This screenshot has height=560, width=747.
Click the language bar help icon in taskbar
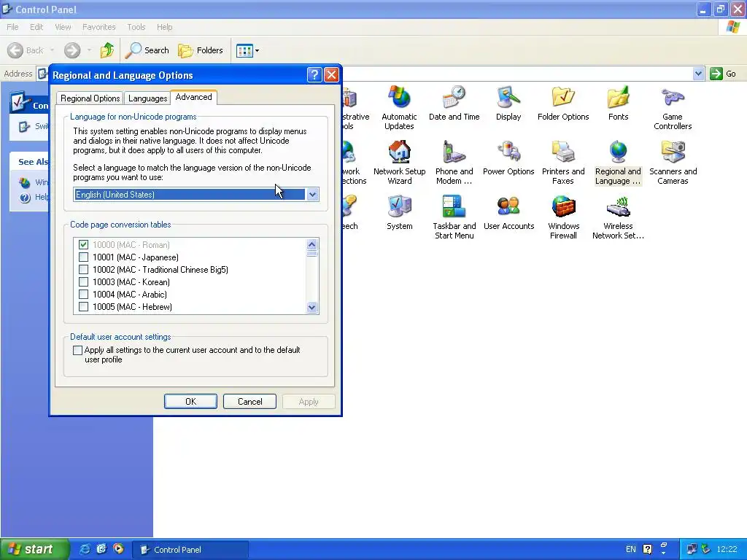point(648,549)
